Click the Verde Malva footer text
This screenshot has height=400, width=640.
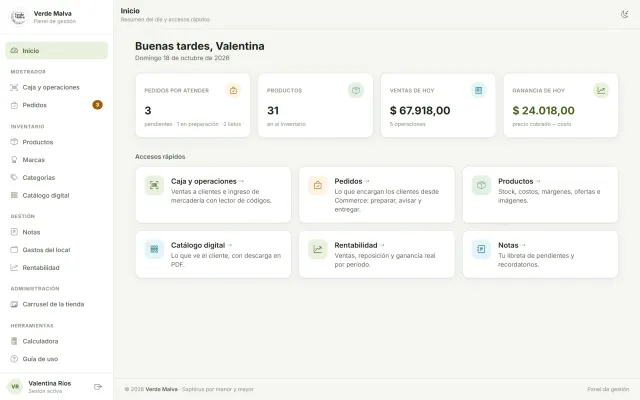click(x=162, y=389)
